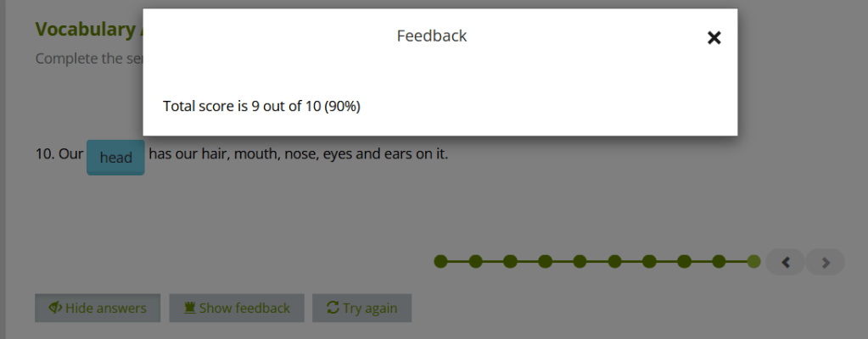This screenshot has height=339, width=868.
Task: Jump to the eighth progress dot
Action: [x=684, y=261]
